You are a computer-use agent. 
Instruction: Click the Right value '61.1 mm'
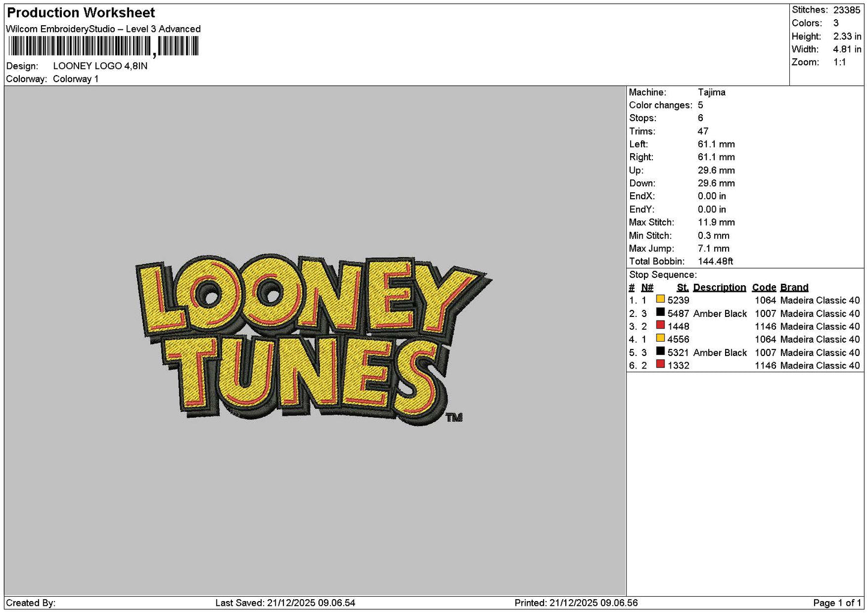[x=716, y=157]
